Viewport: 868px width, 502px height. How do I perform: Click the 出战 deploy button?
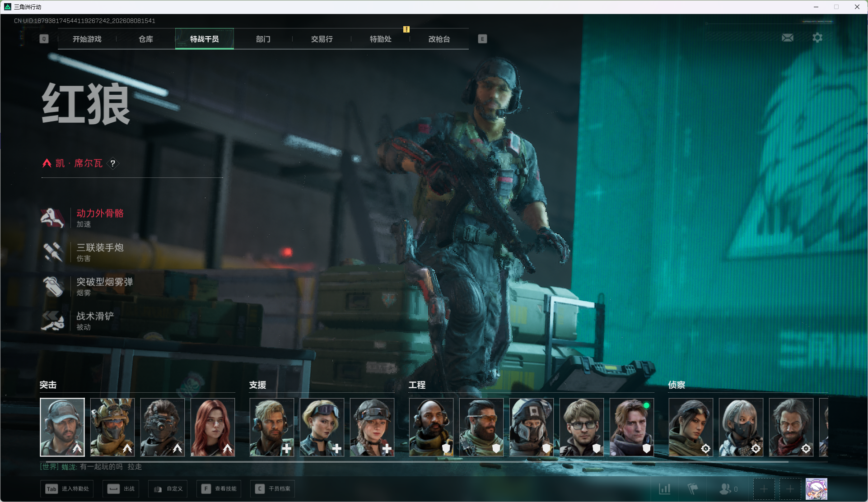[x=121, y=489]
